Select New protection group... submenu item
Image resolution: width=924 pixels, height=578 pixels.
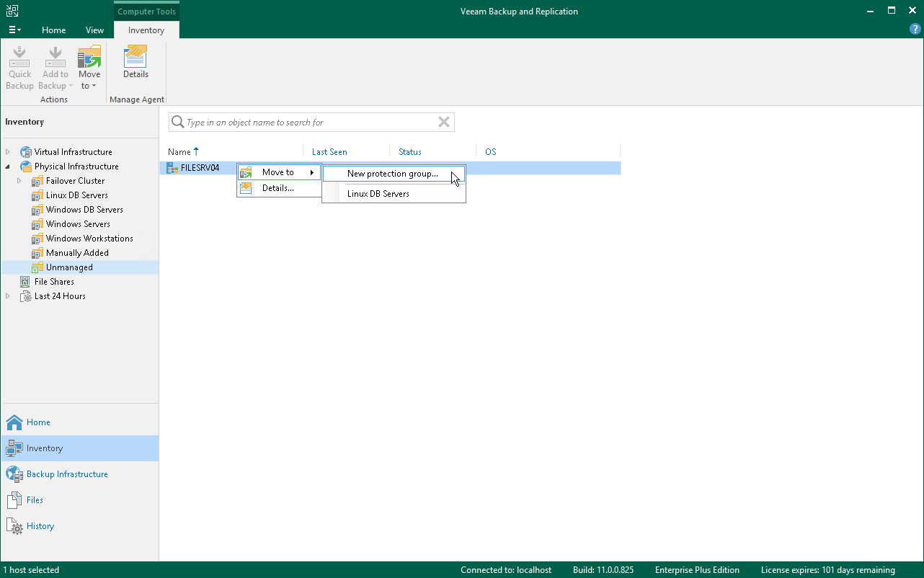(394, 174)
